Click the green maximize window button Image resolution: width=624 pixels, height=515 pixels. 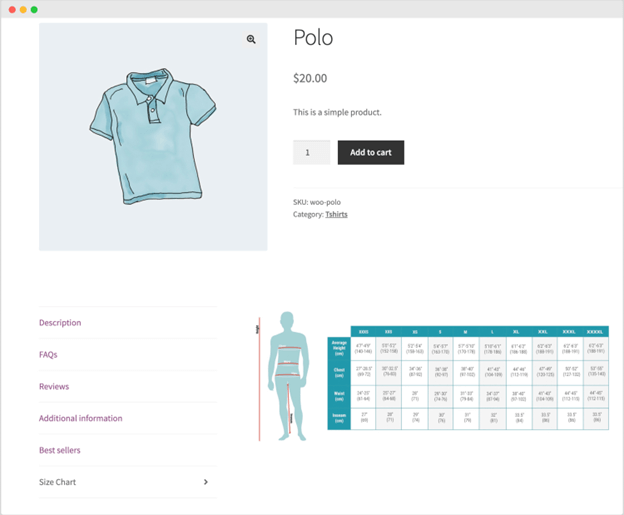coord(34,9)
